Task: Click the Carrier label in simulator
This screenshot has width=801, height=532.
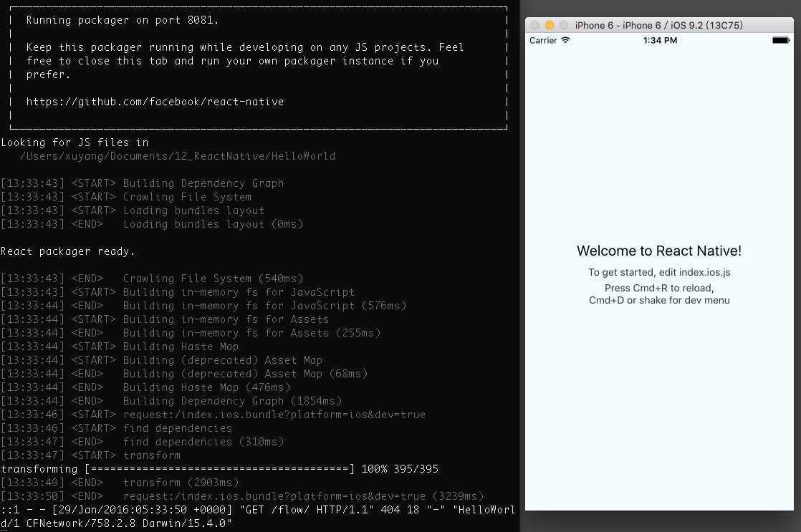Action: pos(543,40)
